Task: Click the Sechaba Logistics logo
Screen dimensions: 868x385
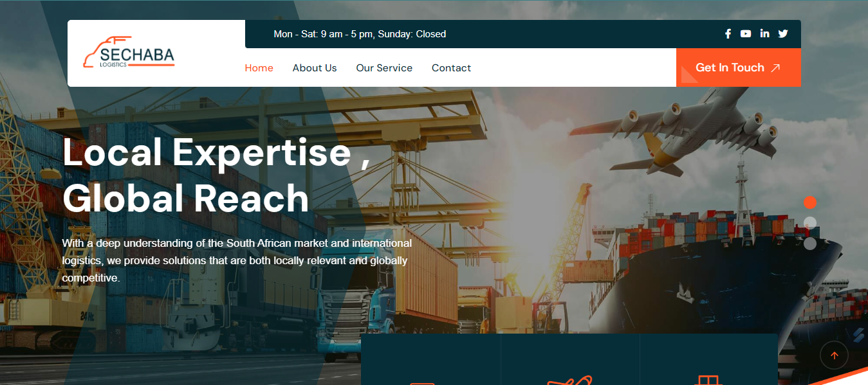Action: tap(129, 53)
